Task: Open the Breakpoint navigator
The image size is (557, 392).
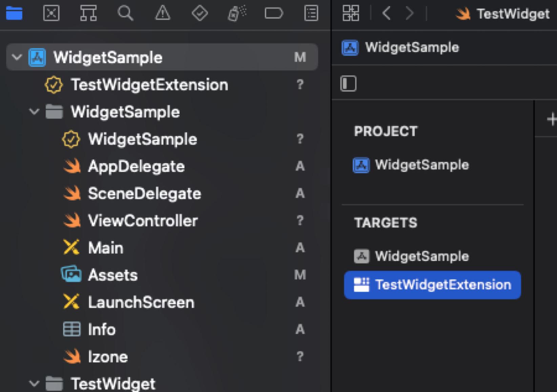Action: [x=274, y=14]
